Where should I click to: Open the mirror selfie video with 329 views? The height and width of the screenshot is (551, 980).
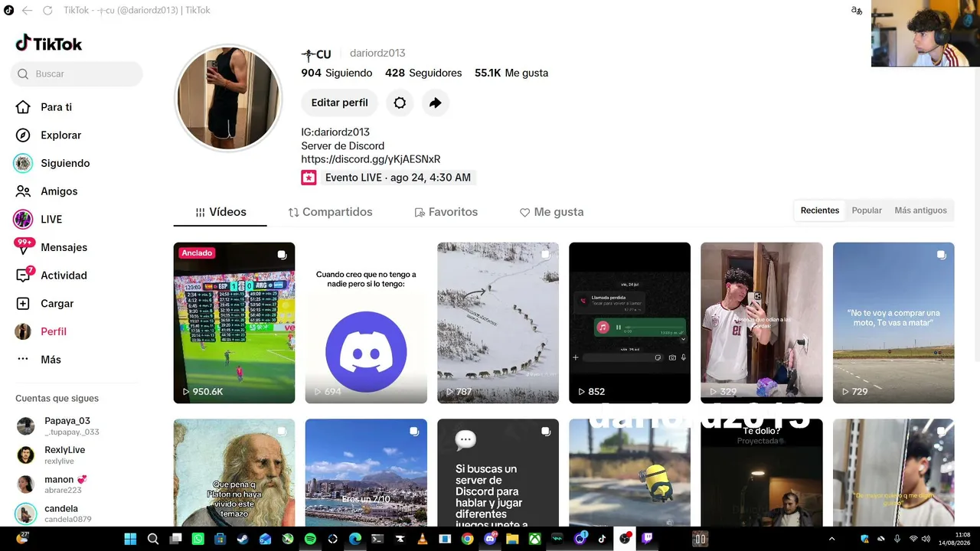click(x=762, y=323)
